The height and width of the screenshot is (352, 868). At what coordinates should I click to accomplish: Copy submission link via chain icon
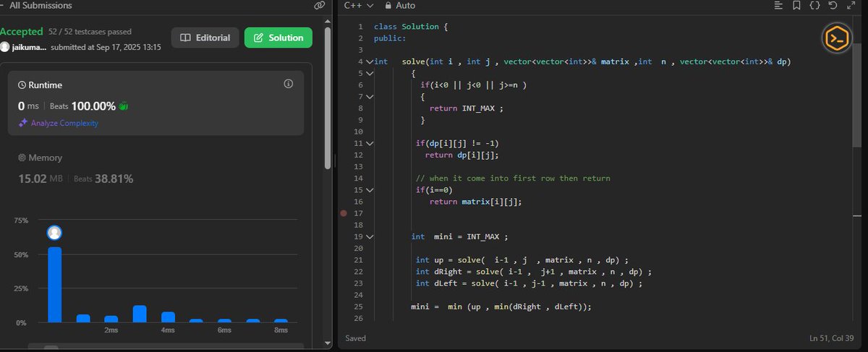tap(319, 5)
